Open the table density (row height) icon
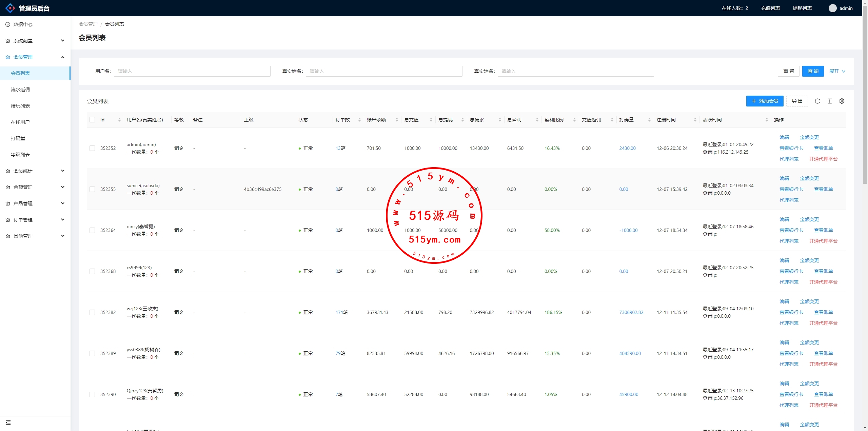868x431 pixels. point(829,101)
